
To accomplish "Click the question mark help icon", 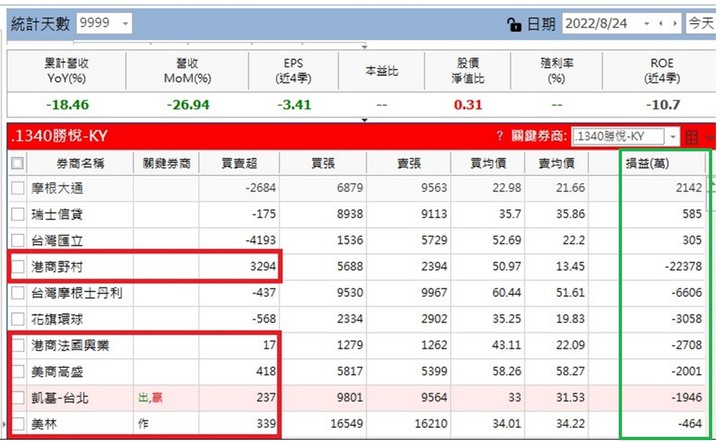I will [500, 136].
